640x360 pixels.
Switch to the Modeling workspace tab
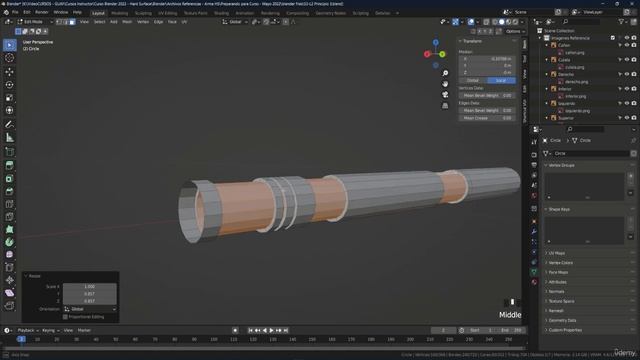click(x=120, y=13)
